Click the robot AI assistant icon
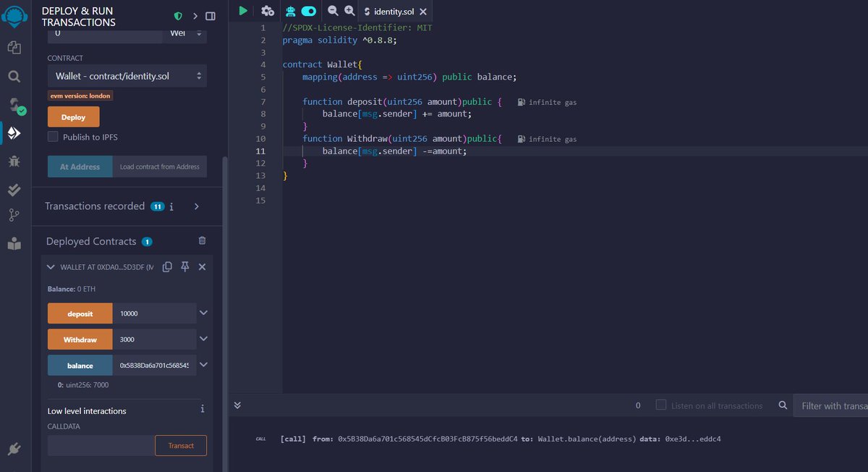The height and width of the screenshot is (472, 868). (291, 10)
